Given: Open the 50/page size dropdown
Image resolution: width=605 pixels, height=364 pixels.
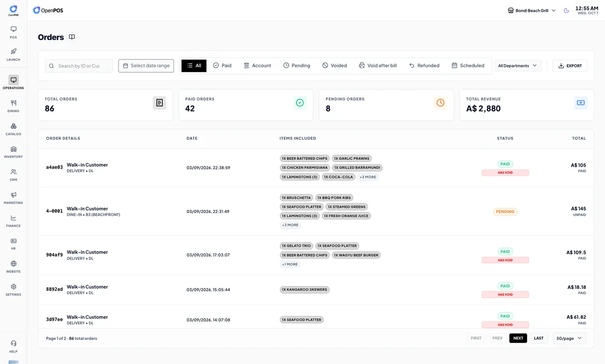Looking at the screenshot, I should tap(570, 338).
